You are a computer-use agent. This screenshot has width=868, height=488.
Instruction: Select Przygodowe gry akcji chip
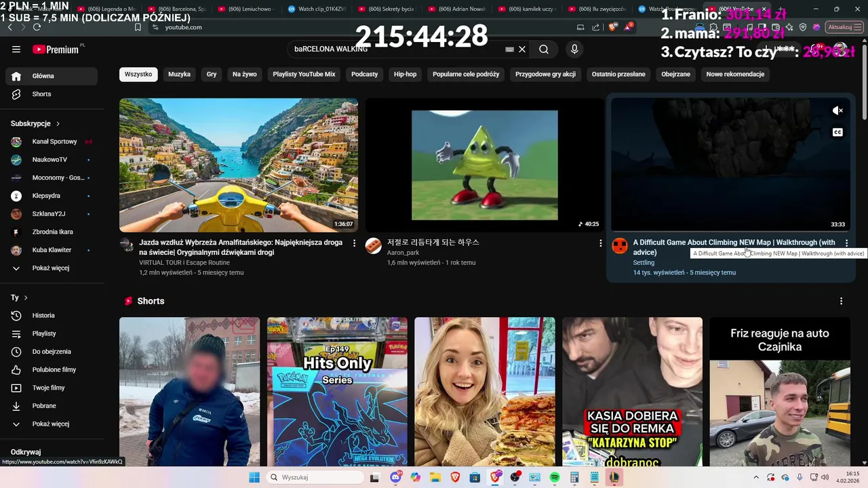(545, 75)
